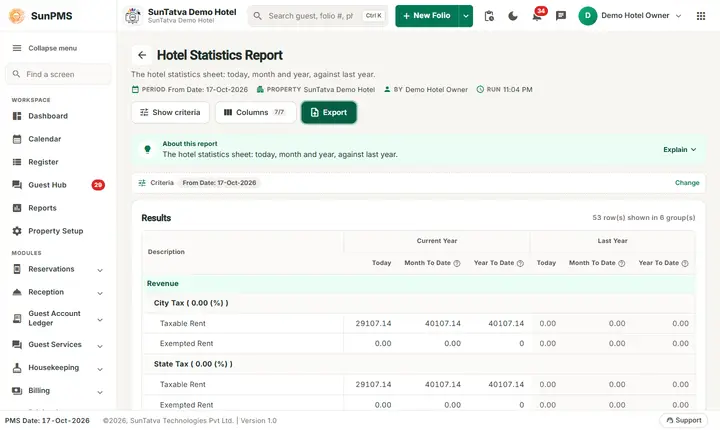Click the PMS Date: 17-Oct-2026 status text
This screenshot has height=430, width=720.
[x=47, y=420]
